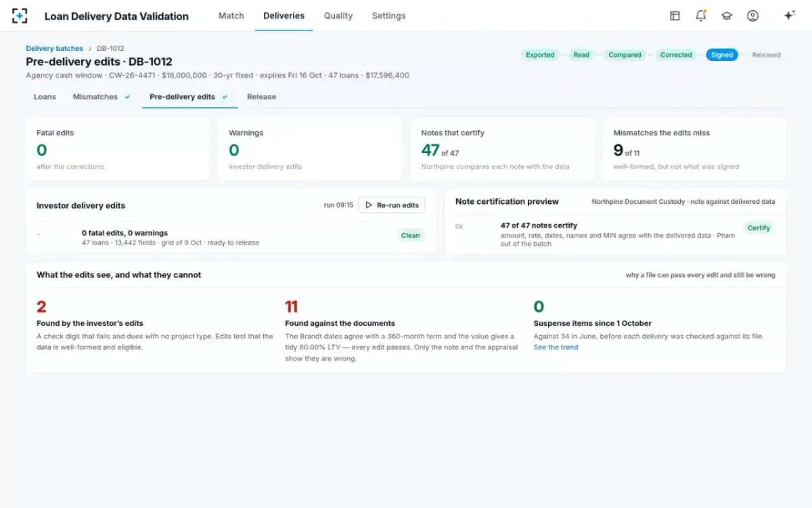Open the Release tab
This screenshot has width=812, height=508.
click(261, 97)
